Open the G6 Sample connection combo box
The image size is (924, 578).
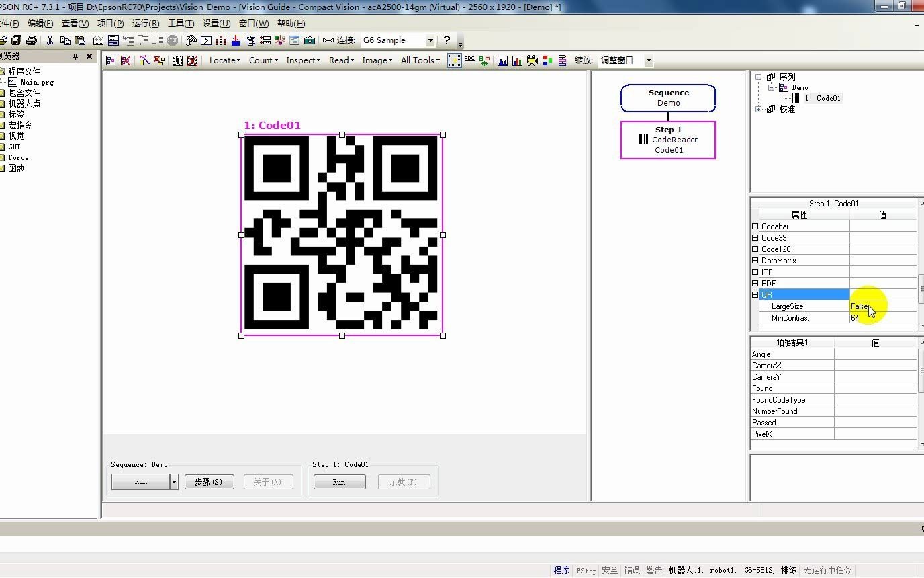coord(398,40)
